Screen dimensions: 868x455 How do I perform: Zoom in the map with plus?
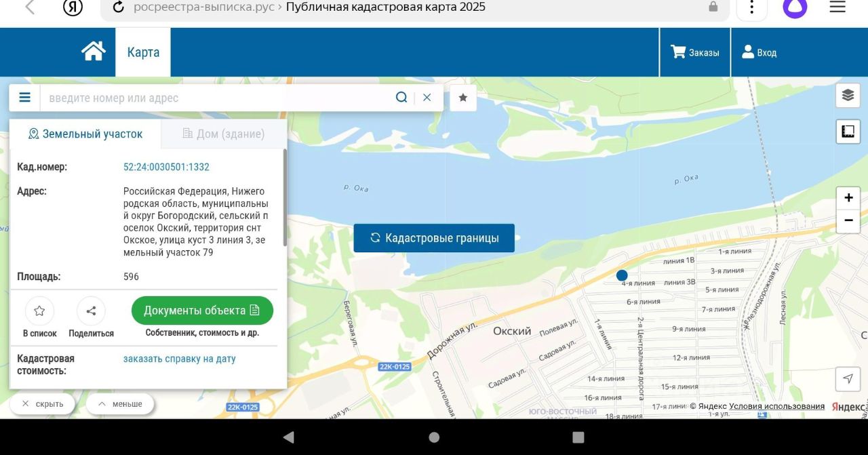(x=848, y=198)
